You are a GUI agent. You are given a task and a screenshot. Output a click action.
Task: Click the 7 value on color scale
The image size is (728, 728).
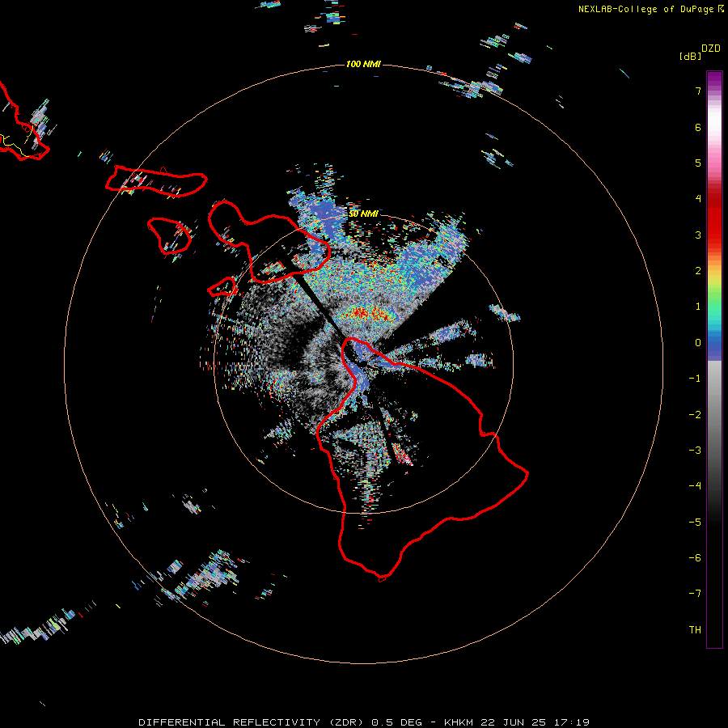tap(698, 91)
